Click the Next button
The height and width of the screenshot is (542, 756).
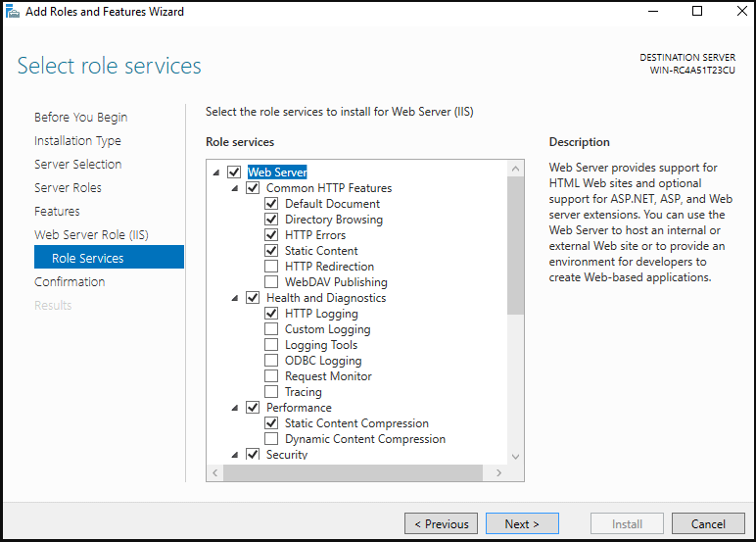coord(522,523)
